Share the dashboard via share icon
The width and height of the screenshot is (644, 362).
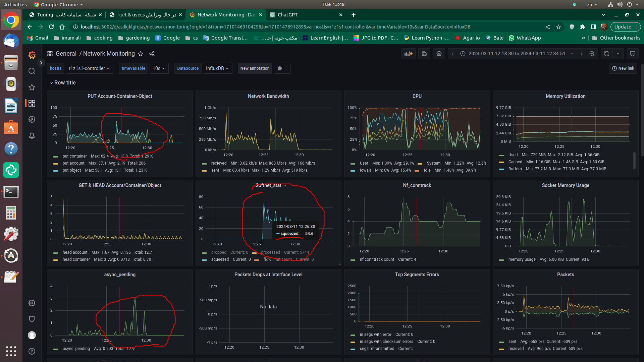click(x=152, y=54)
